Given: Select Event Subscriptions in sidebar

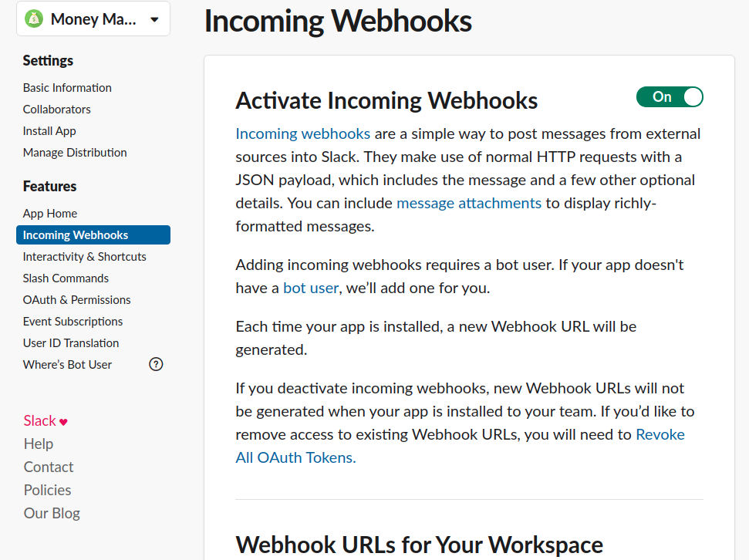Looking at the screenshot, I should [73, 322].
